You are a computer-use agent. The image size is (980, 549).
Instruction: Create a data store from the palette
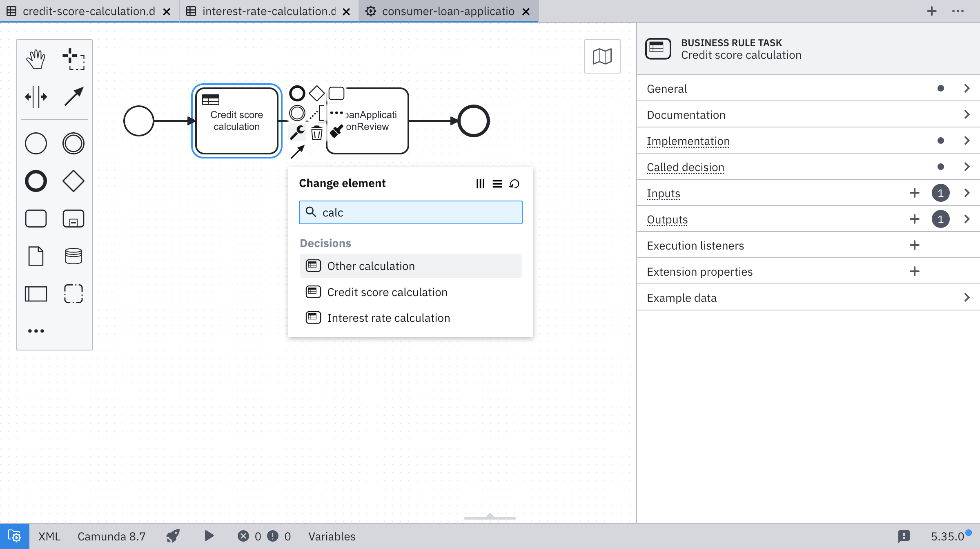point(73,256)
